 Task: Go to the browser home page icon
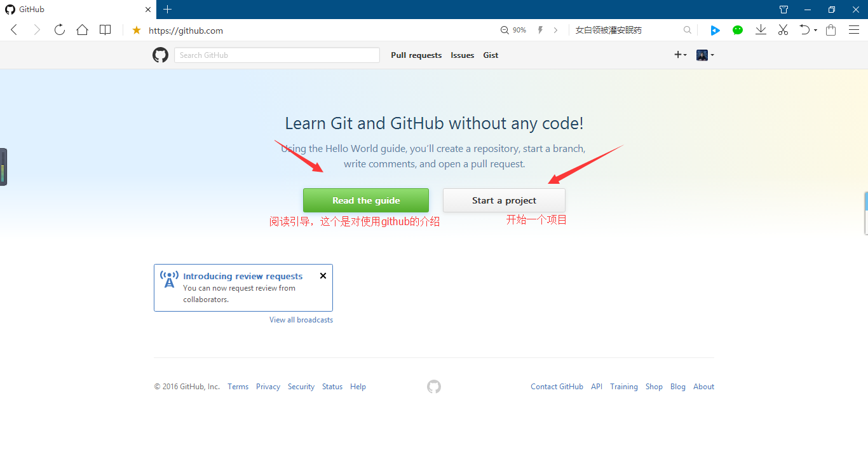(82, 30)
